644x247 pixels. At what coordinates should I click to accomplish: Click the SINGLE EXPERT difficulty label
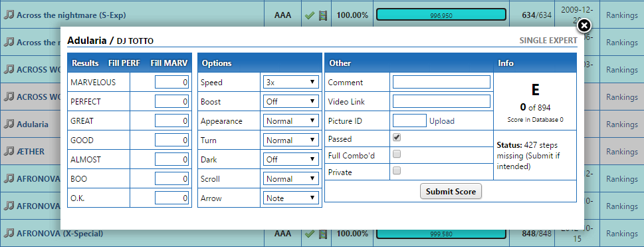point(548,41)
